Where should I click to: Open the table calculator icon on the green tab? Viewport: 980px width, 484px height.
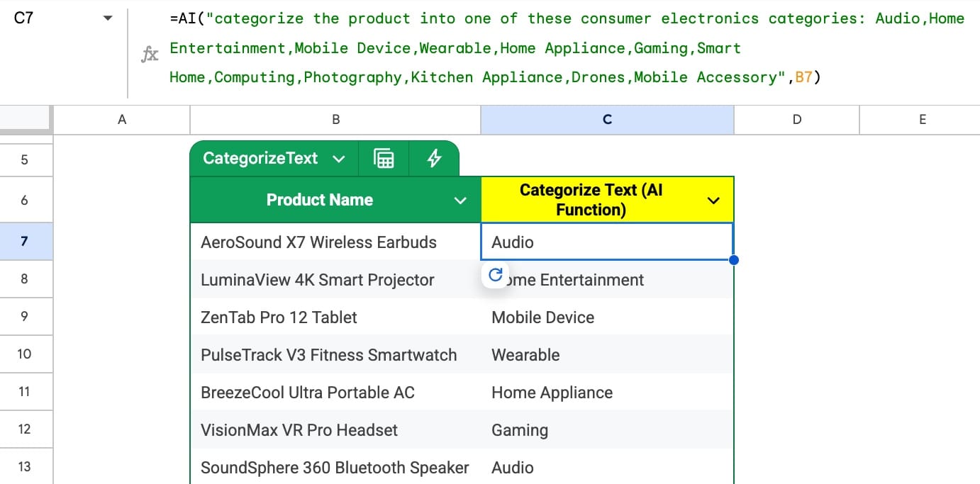[x=383, y=158]
